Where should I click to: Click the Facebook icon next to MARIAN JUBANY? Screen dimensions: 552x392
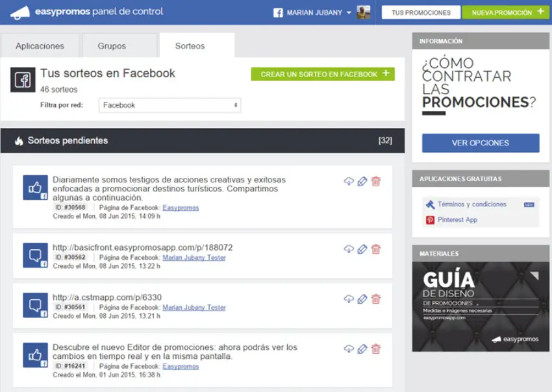(278, 13)
